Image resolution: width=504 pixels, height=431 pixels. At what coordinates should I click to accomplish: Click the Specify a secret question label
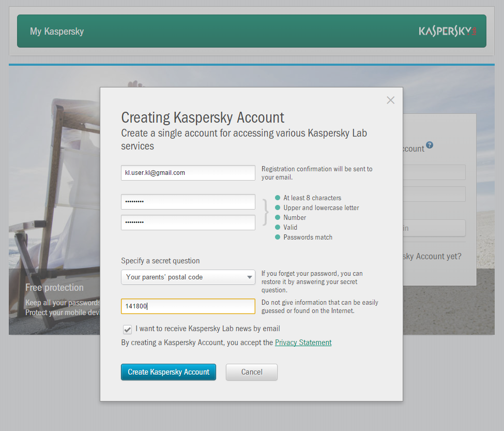pyautogui.click(x=160, y=261)
